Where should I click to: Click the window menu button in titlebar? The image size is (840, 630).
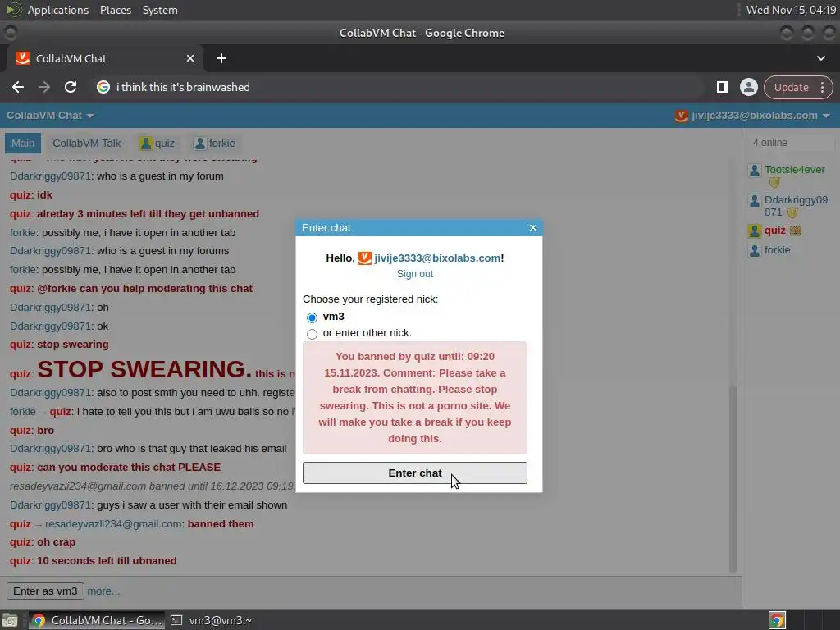[x=10, y=33]
